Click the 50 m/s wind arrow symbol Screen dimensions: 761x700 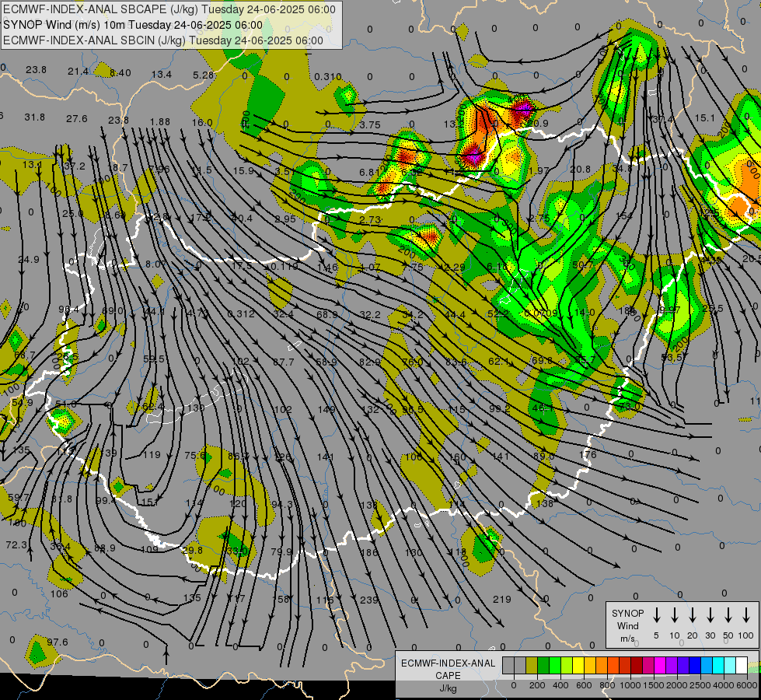tap(728, 615)
